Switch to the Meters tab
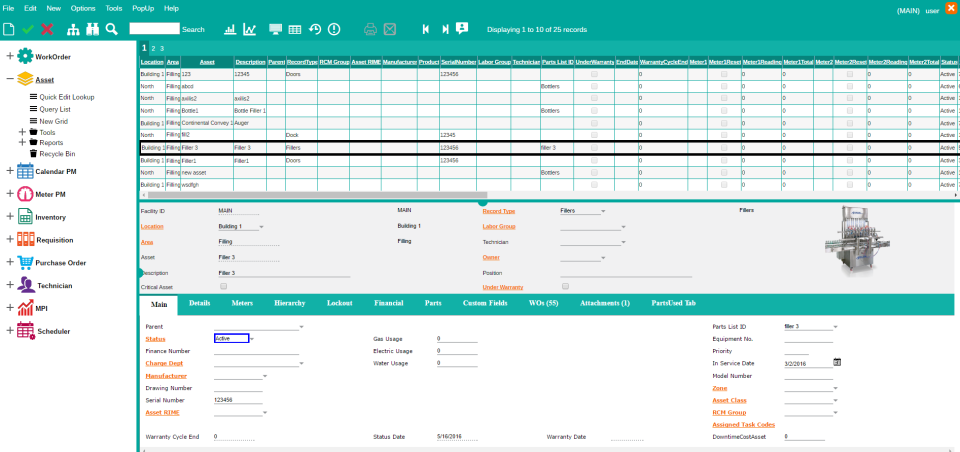 [242, 303]
